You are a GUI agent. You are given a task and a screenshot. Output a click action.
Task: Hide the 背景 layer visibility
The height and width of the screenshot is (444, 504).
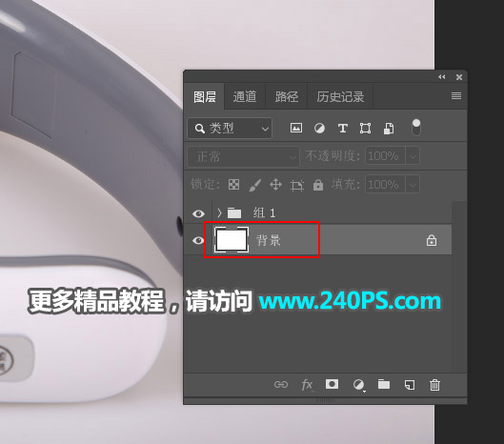pos(198,240)
